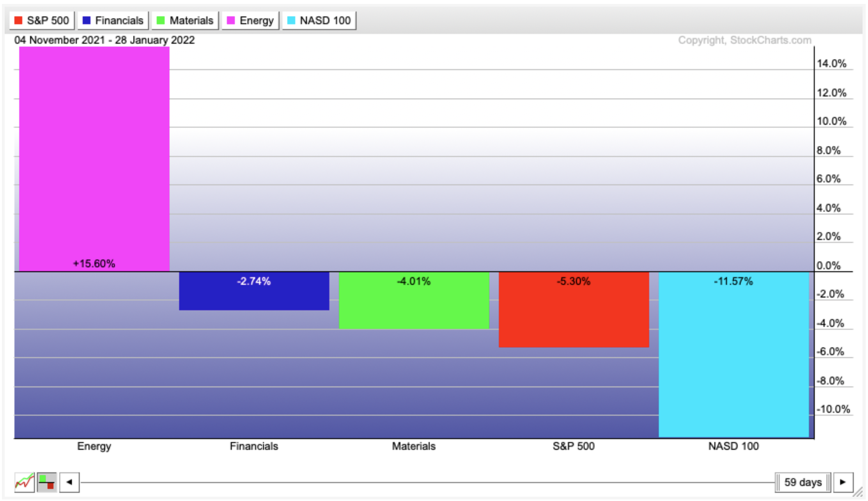868x501 pixels.
Task: Click the S&P 500 x-axis label
Action: pos(574,446)
